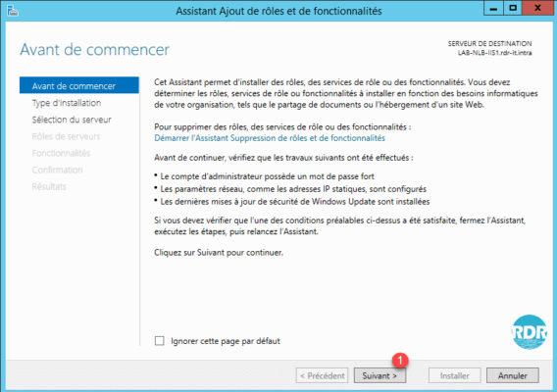Viewport: 557px width, 392px height.
Task: Click the Installer button
Action: (455, 375)
